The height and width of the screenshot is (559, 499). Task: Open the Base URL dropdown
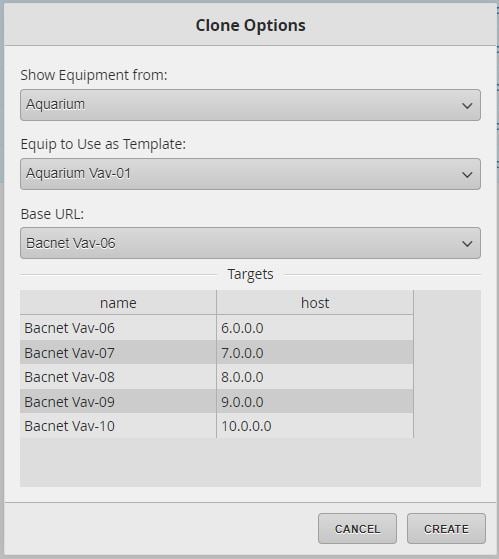tap(250, 243)
